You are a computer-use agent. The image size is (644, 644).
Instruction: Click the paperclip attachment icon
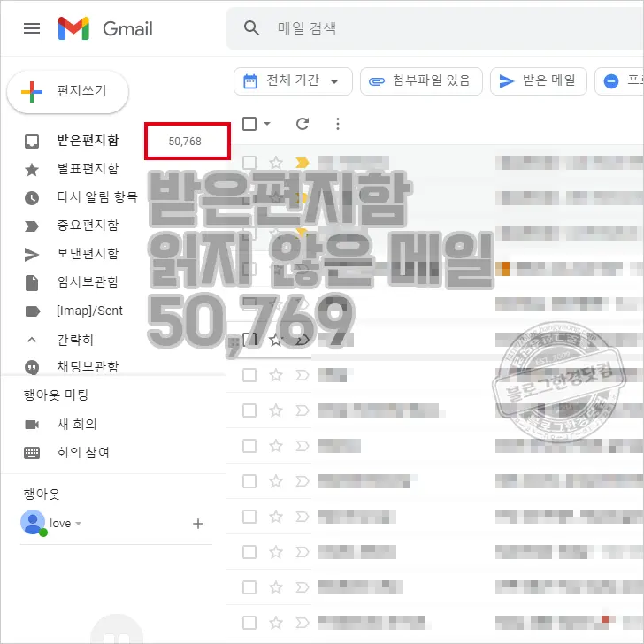376,81
